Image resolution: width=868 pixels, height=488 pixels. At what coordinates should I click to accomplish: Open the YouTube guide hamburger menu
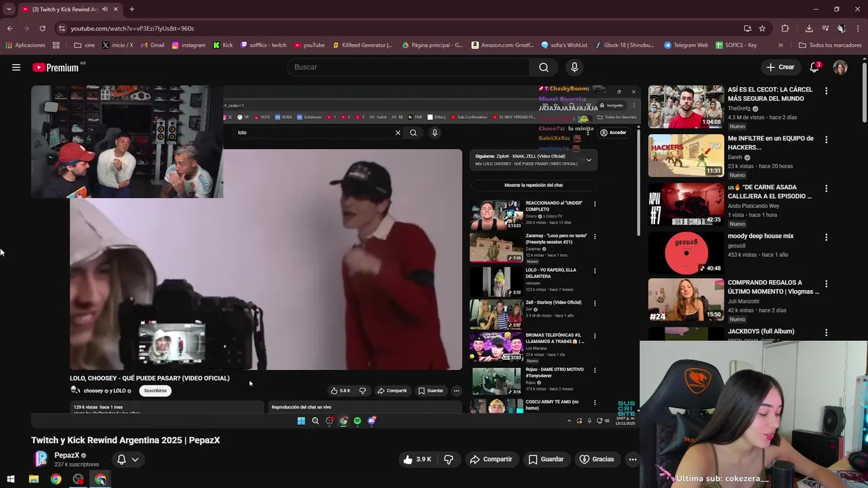click(x=16, y=67)
